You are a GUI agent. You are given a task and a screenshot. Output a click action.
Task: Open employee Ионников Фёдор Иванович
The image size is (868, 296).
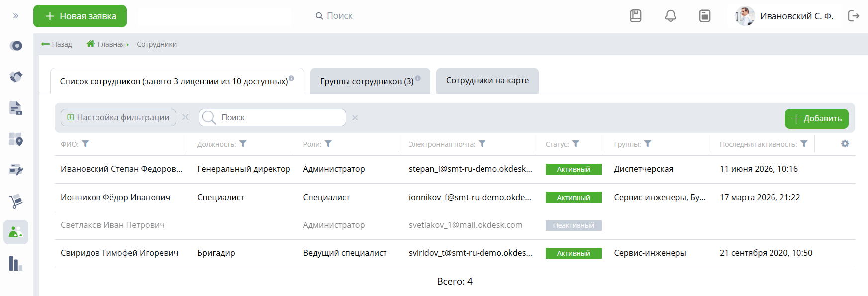(115, 198)
